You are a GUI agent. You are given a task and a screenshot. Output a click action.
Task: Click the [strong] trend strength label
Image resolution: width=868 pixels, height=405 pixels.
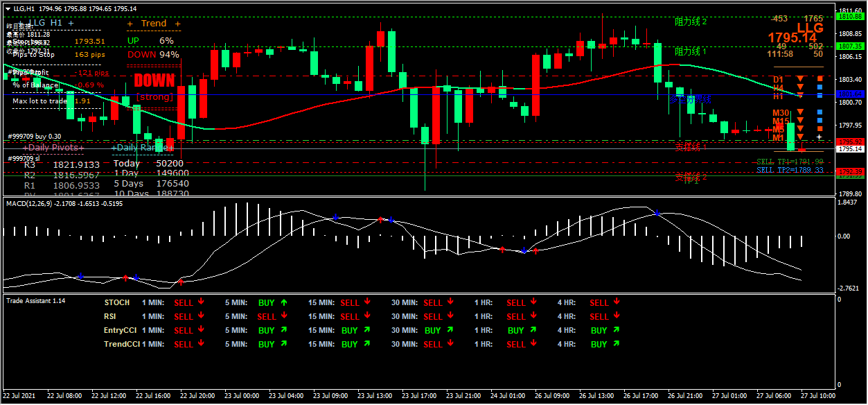[x=154, y=97]
